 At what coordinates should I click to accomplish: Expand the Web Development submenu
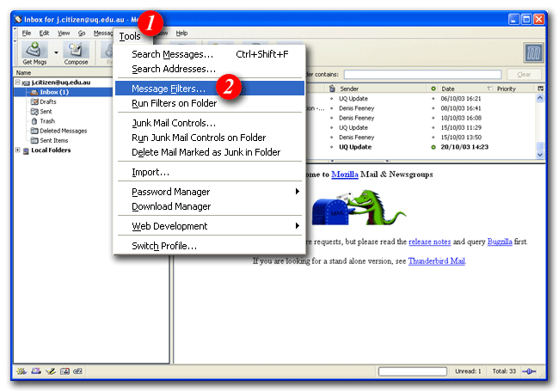click(297, 226)
